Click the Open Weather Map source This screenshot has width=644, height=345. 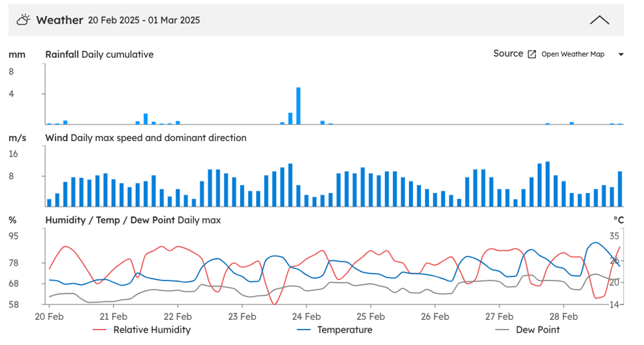573,54
